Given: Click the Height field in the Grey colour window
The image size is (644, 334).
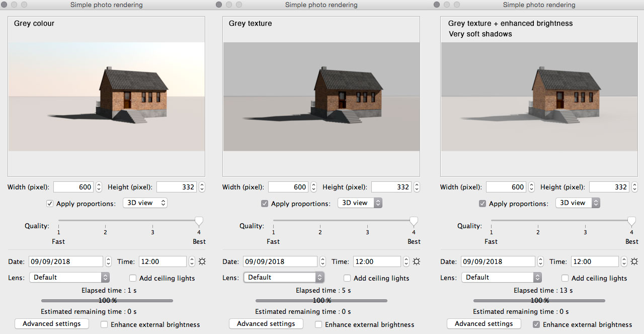Looking at the screenshot, I should coord(177,187).
